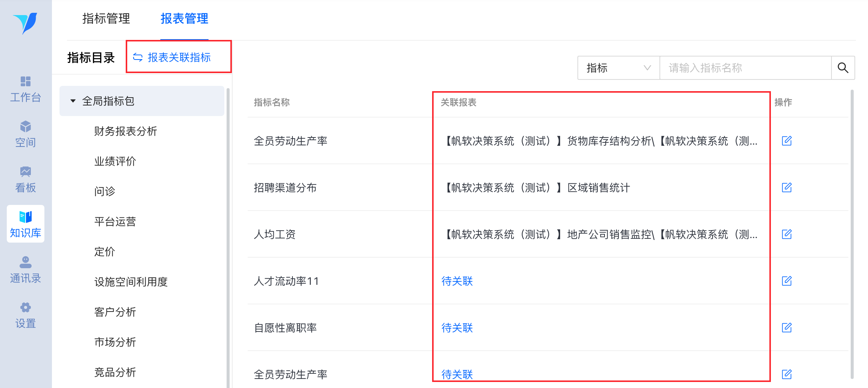This screenshot has width=868, height=388.
Task: Click 待关联 link for 人才流动率11
Action: (457, 281)
